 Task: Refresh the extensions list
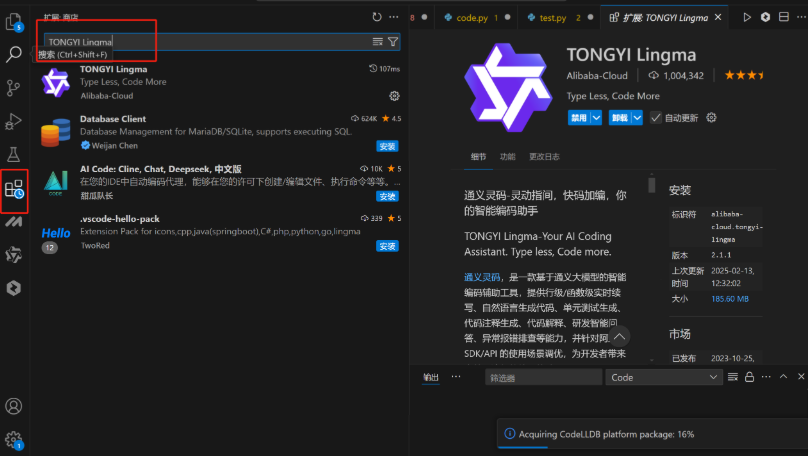[x=377, y=17]
